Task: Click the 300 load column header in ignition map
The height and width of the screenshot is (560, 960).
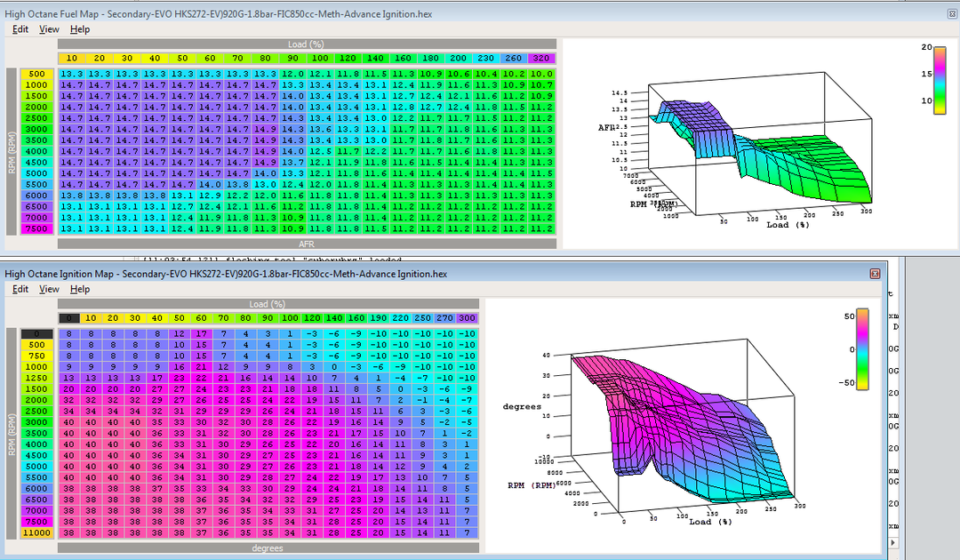Action: 467,318
